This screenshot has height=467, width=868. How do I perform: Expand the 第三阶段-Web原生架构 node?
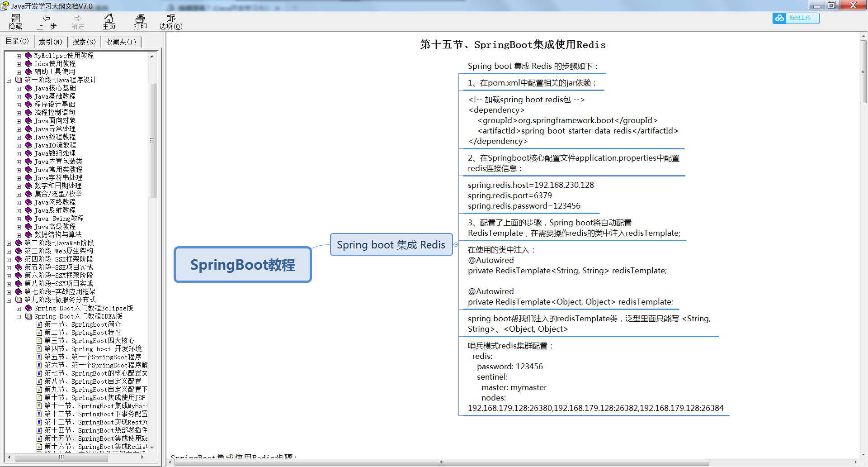click(x=9, y=252)
